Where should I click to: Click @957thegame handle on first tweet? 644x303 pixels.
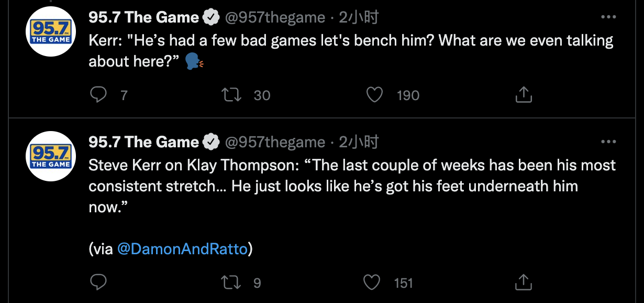[x=275, y=17]
